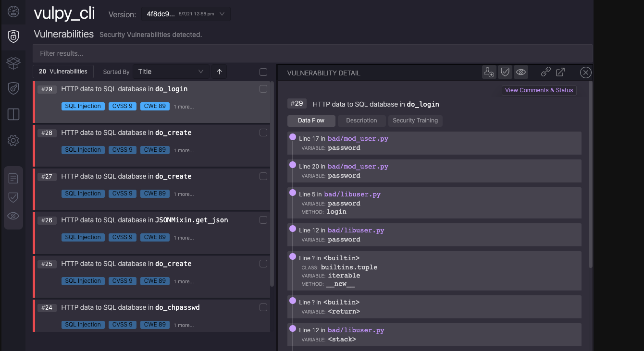The height and width of the screenshot is (351, 644).
Task: Click the shield checkmark icon in detail toolbar
Action: coord(505,73)
